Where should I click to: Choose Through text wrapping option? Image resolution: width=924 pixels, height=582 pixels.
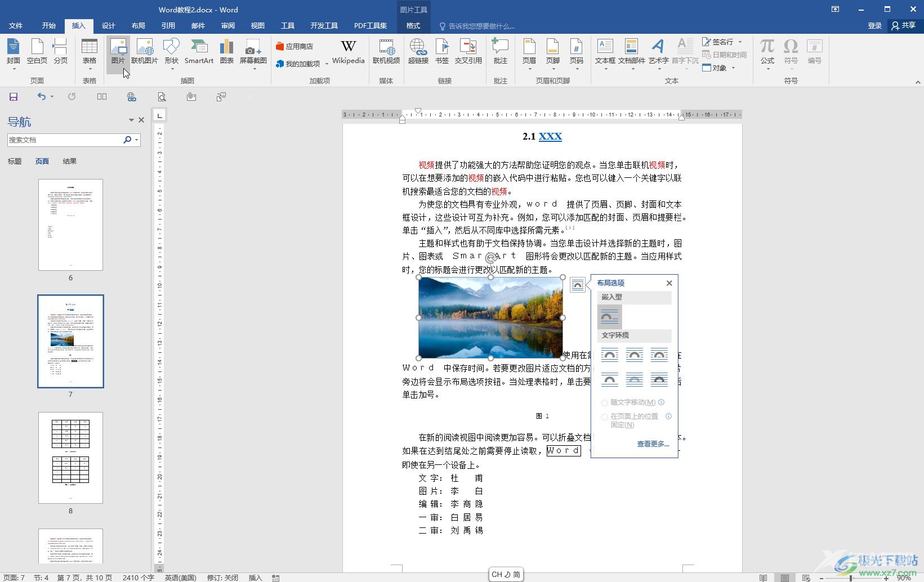point(659,355)
